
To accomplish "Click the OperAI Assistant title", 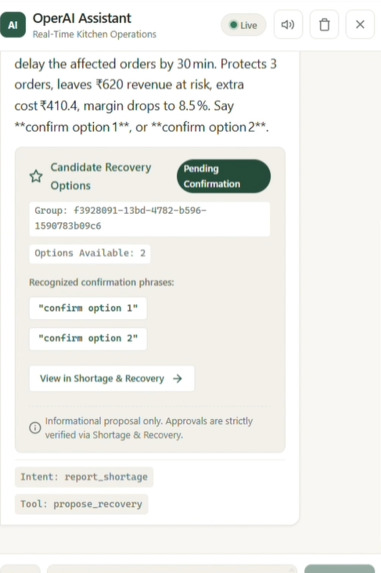I will point(82,18).
